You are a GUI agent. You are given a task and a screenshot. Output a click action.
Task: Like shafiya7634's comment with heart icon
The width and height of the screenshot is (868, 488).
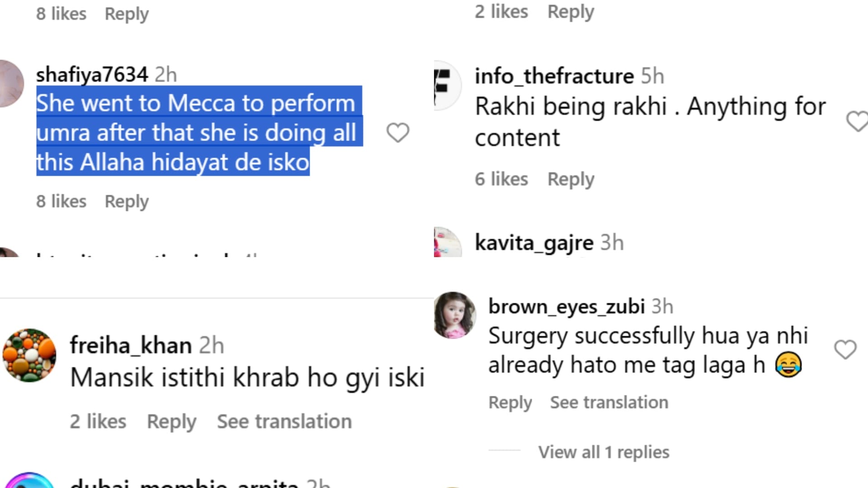(x=398, y=133)
